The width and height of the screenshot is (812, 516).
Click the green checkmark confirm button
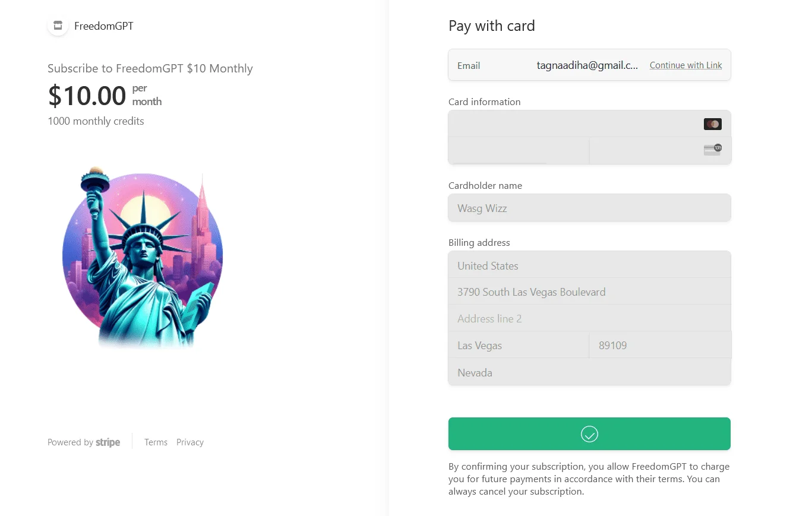tap(589, 434)
